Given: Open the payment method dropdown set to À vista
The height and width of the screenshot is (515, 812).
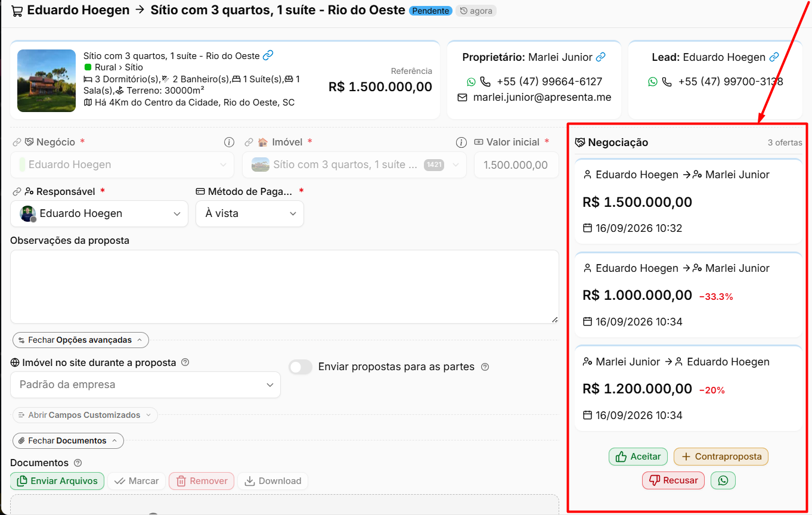Looking at the screenshot, I should tap(250, 213).
